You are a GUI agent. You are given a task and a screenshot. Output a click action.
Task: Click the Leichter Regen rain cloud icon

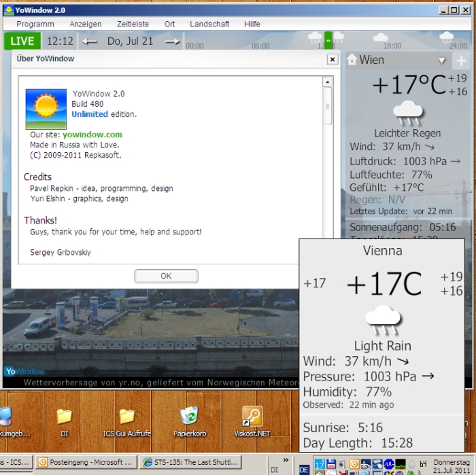(x=408, y=113)
